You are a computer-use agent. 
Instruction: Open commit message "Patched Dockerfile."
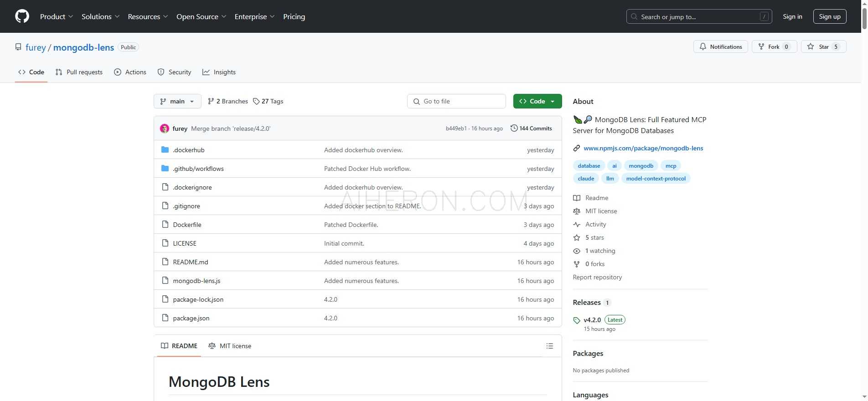click(351, 225)
